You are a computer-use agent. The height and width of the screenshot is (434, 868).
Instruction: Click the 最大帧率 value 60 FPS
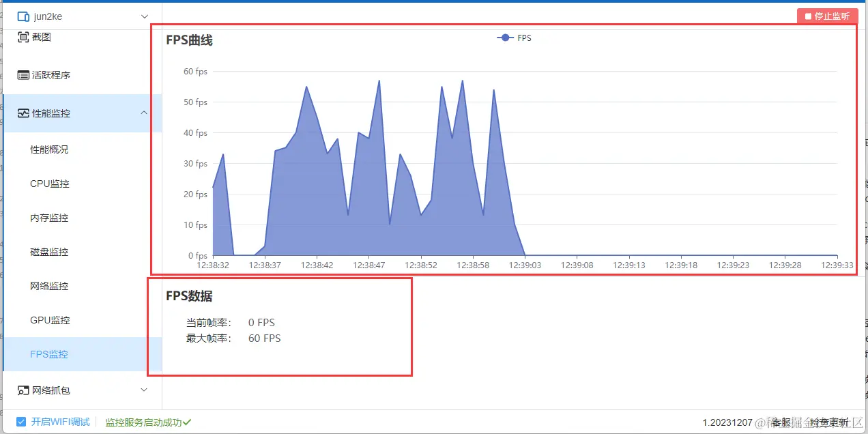265,338
